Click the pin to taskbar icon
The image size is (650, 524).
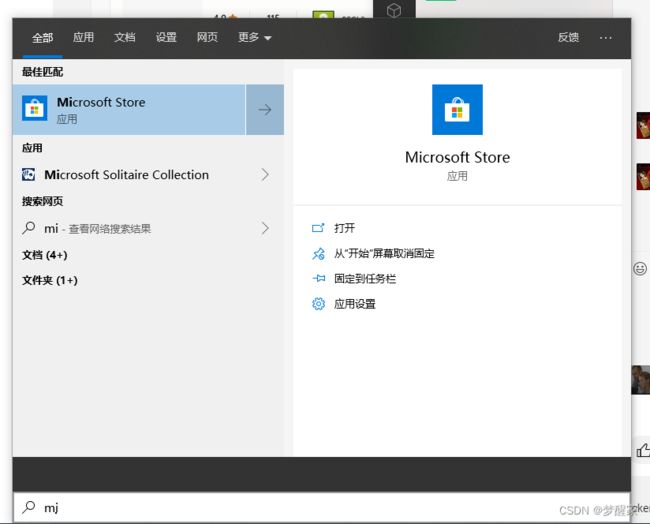click(x=318, y=278)
